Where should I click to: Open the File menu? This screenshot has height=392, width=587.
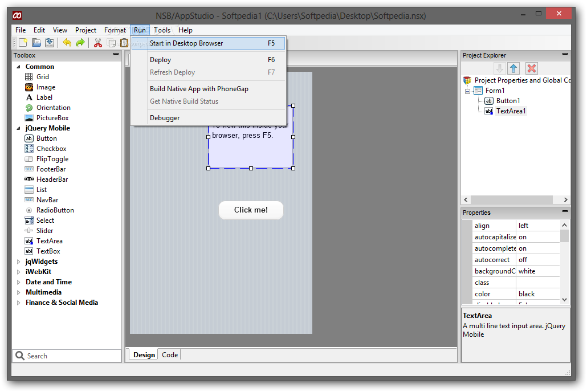point(21,30)
